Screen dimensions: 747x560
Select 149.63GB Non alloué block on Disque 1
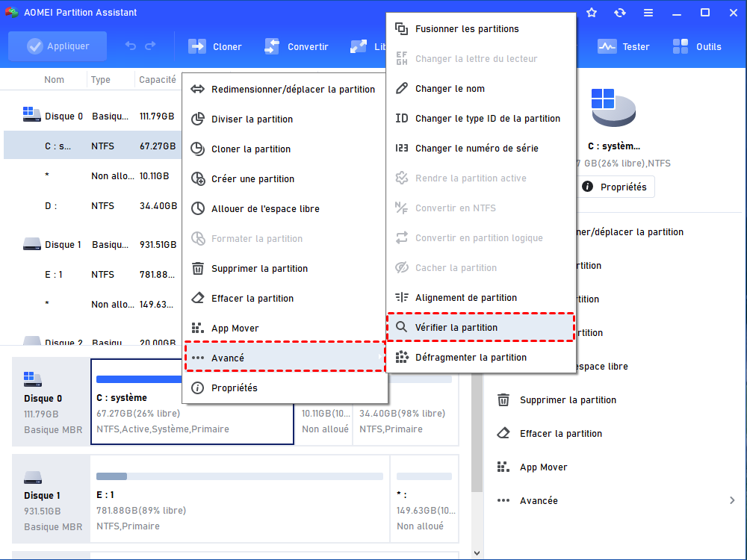[424, 499]
